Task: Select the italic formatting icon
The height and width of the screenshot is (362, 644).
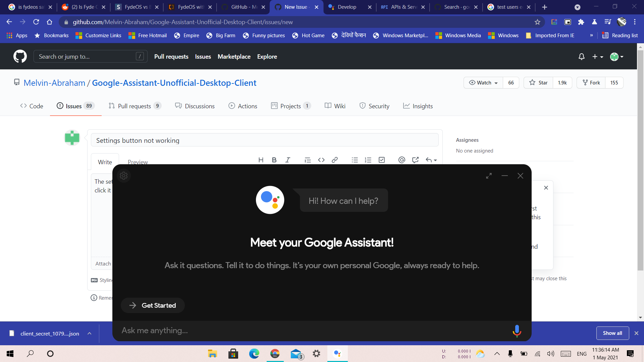Action: [x=287, y=160]
